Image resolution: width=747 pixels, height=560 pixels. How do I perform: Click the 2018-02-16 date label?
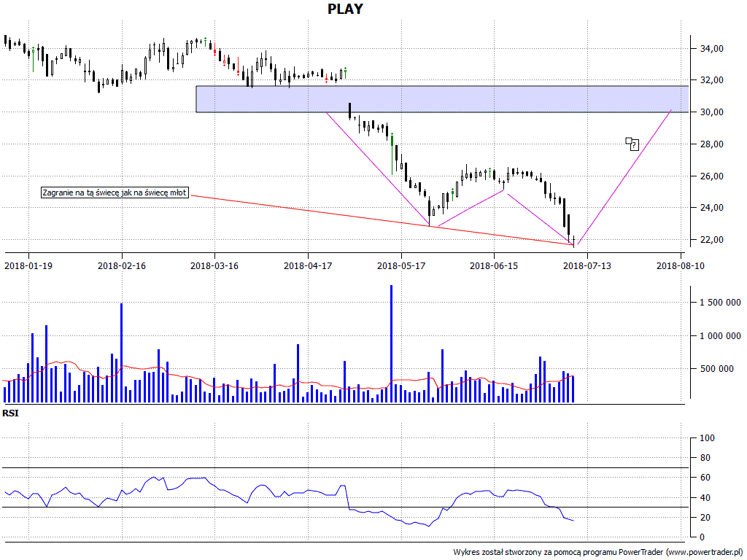pyautogui.click(x=122, y=265)
